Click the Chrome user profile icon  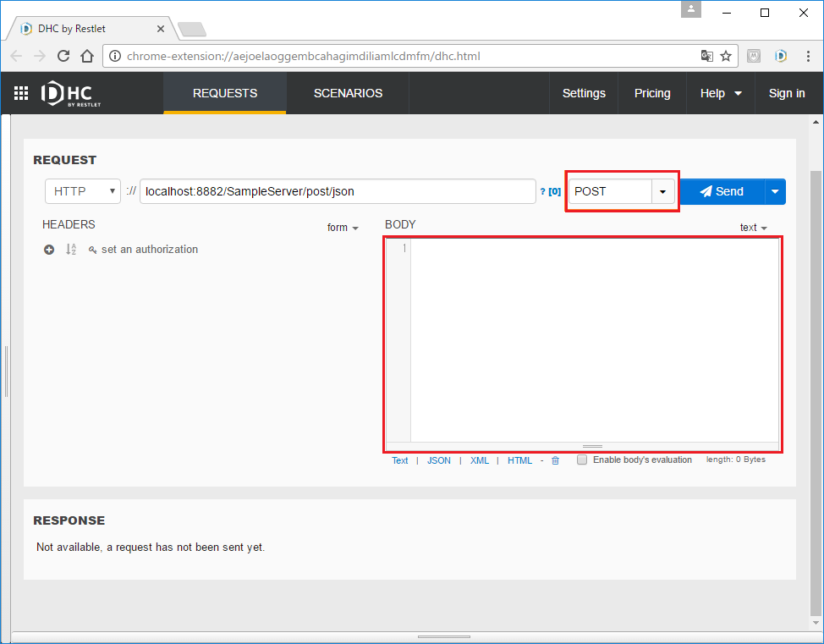(x=691, y=9)
